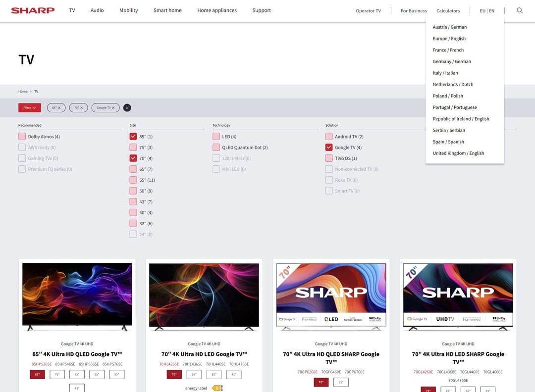Open 85" 4K Ultra HD QLED Google TV title

click(x=77, y=354)
